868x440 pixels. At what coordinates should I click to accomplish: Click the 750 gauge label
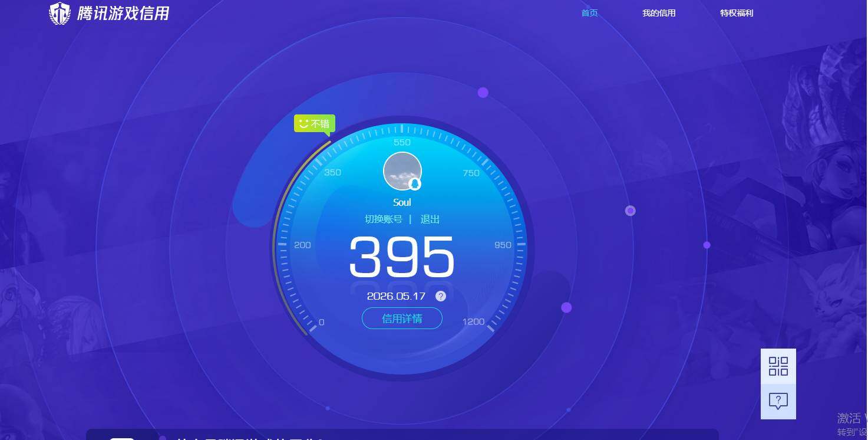[471, 173]
